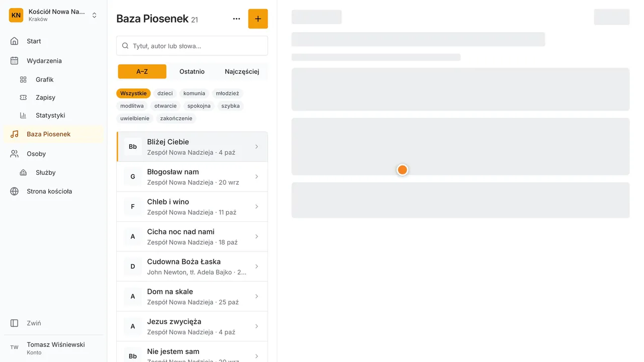The height and width of the screenshot is (362, 644).
Task: Open the Jezus zwycięża song title
Action: [x=174, y=322]
